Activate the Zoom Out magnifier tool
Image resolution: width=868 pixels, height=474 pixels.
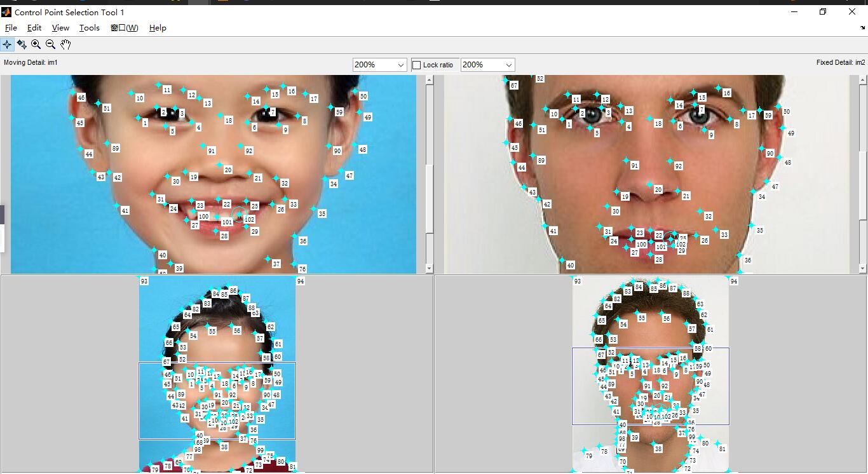click(51, 44)
